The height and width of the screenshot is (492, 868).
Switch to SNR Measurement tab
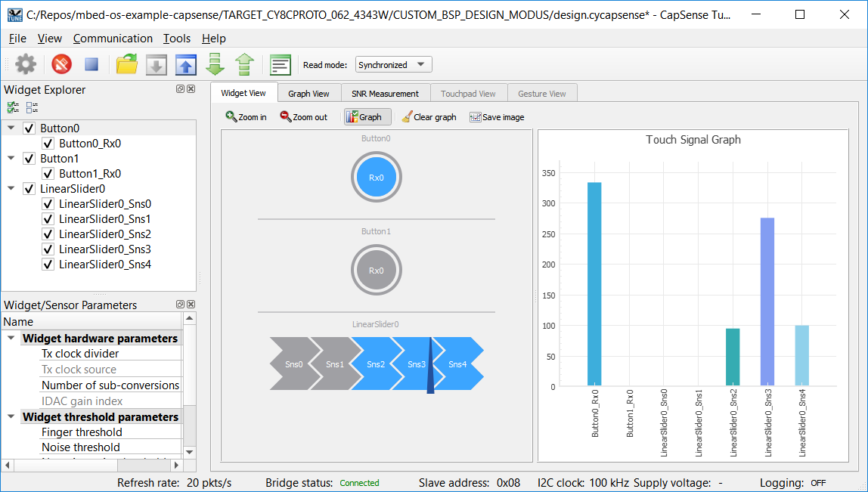385,94
